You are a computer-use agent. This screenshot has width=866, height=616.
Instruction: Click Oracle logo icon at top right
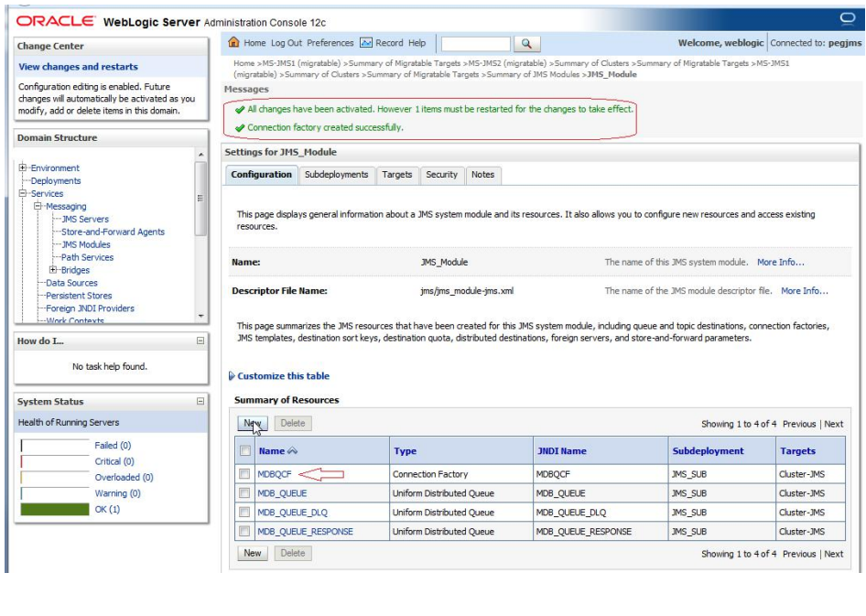pyautogui.click(x=847, y=19)
